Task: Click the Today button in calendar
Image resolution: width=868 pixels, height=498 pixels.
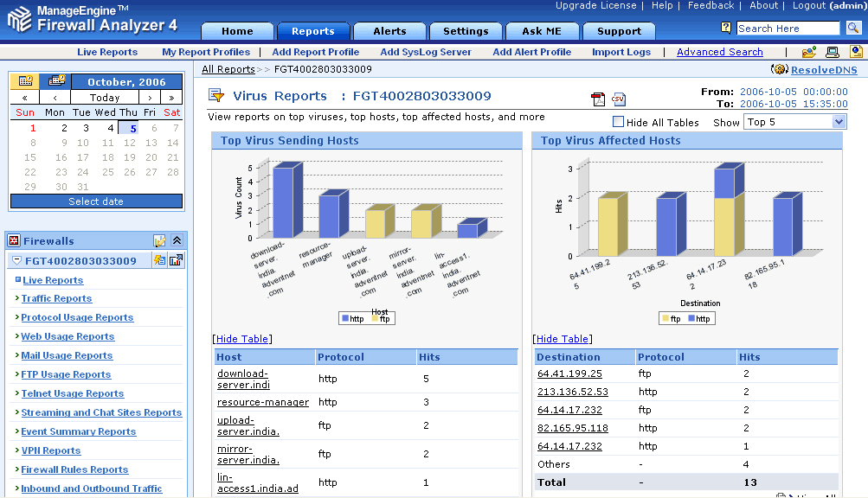Action: [x=105, y=98]
